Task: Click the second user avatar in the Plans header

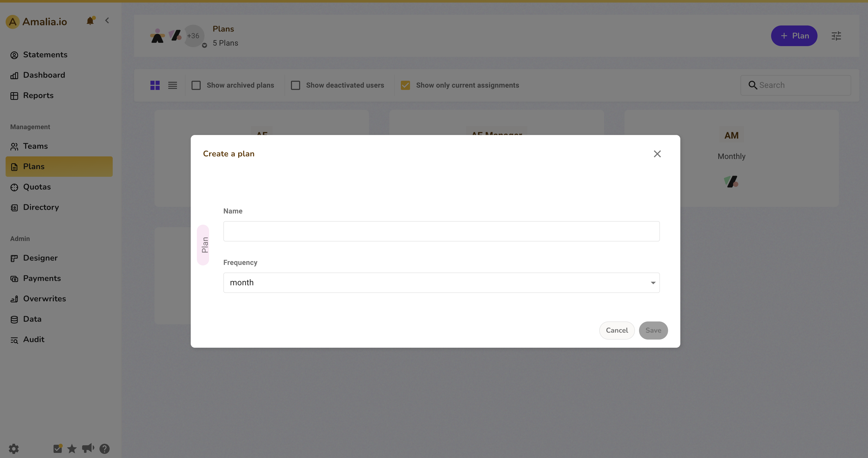Action: pos(175,35)
